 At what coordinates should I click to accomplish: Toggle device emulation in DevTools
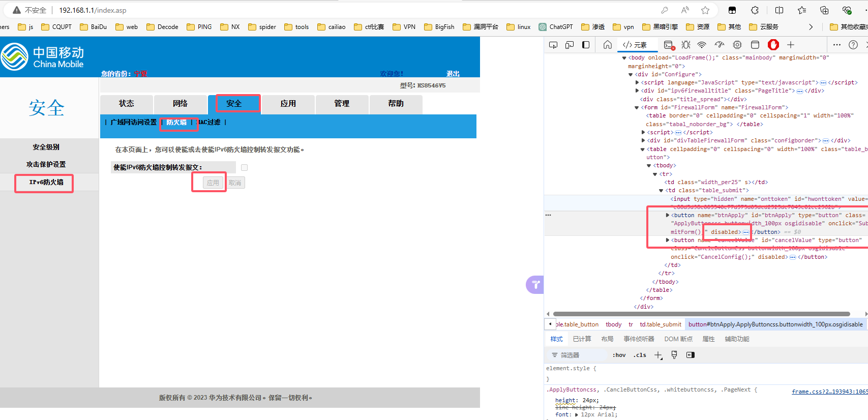570,45
